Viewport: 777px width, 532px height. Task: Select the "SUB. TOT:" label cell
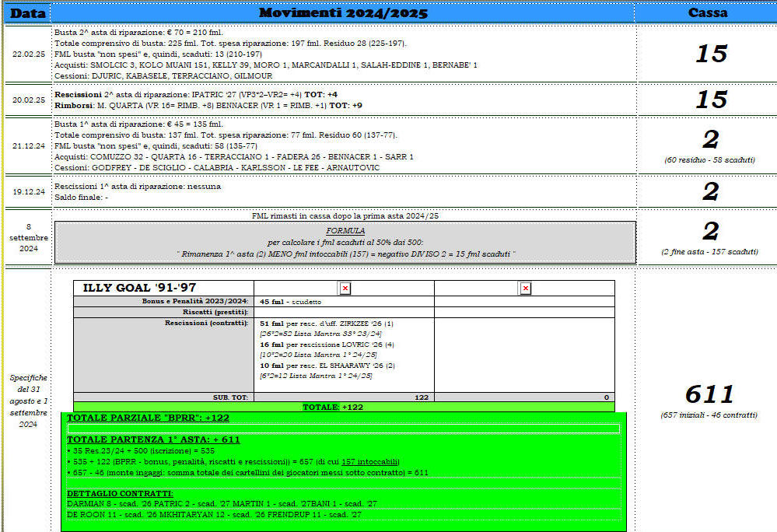pyautogui.click(x=230, y=397)
